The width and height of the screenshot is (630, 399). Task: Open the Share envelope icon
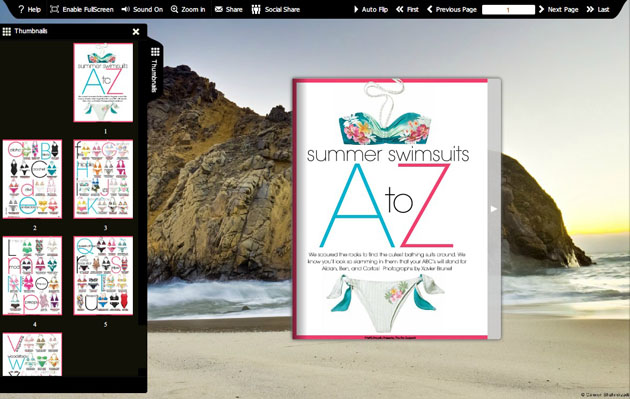pyautogui.click(x=219, y=9)
